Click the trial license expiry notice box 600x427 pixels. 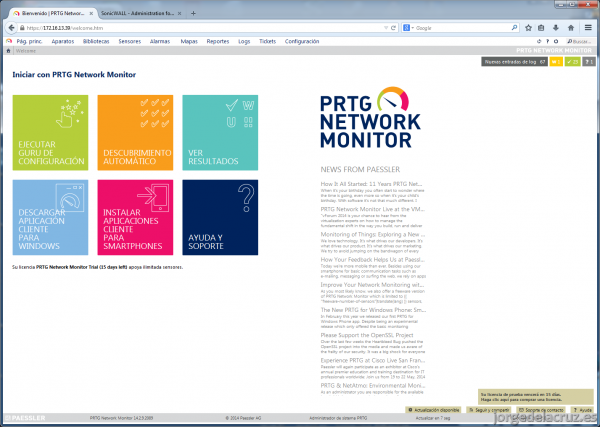536,396
